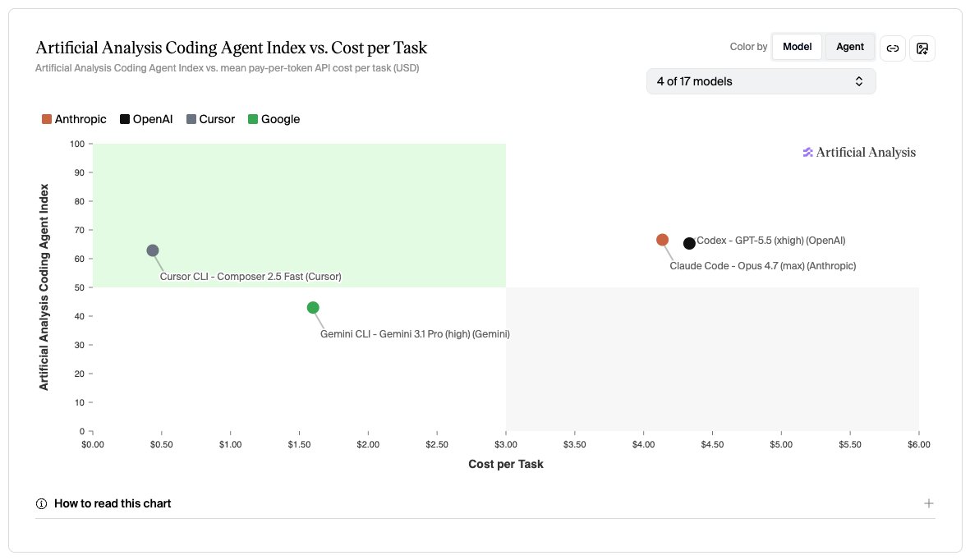Click the chart title heading
The height and width of the screenshot is (560, 970).
click(x=232, y=48)
